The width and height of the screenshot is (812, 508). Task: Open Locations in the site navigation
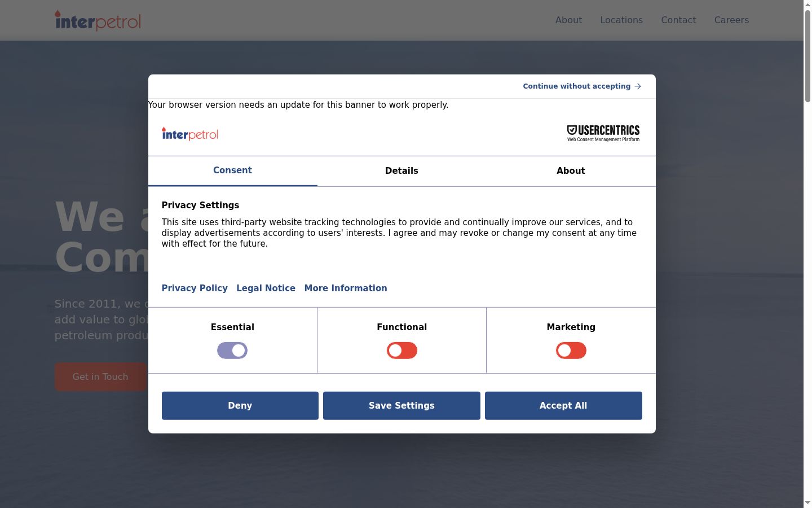point(621,20)
